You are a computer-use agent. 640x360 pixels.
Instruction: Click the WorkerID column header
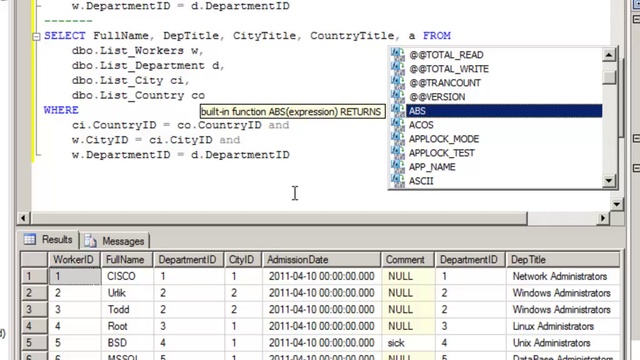tap(75, 260)
